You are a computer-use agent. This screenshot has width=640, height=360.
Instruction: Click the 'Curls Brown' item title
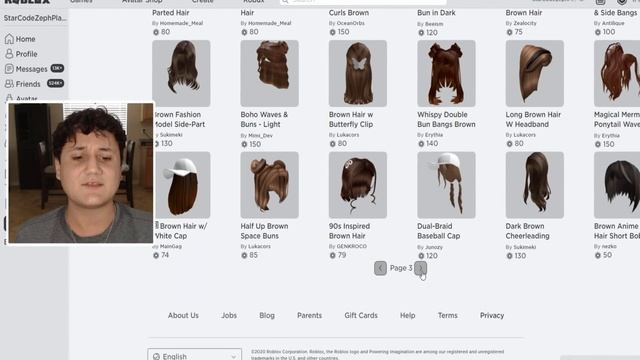click(x=349, y=13)
